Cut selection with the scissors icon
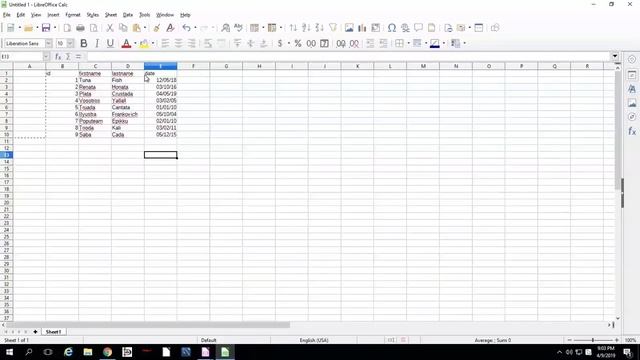Screen dimensions: 640x360 pos(109,28)
